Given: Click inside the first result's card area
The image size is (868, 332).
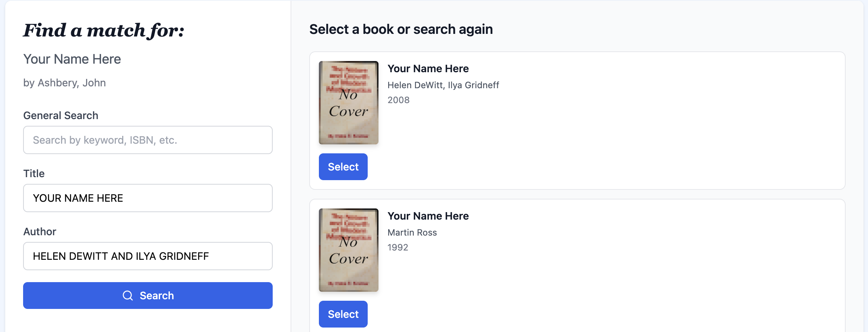Looking at the screenshot, I should coord(633,119).
